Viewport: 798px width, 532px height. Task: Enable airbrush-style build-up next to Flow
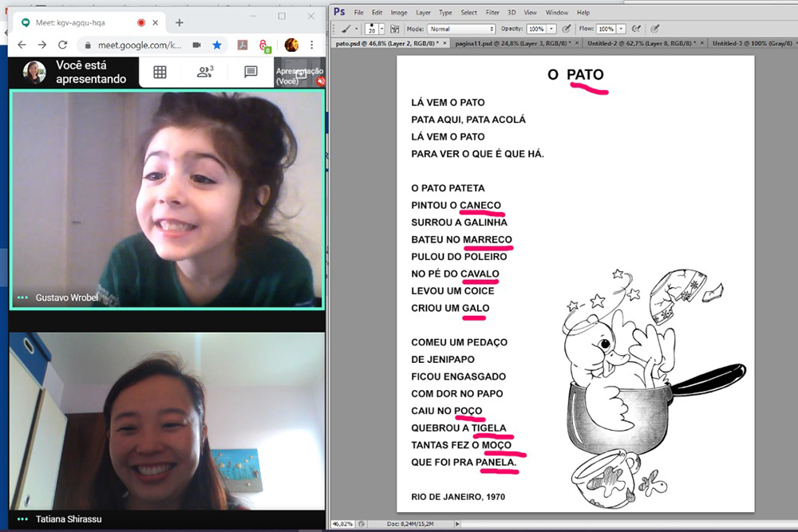click(x=636, y=29)
